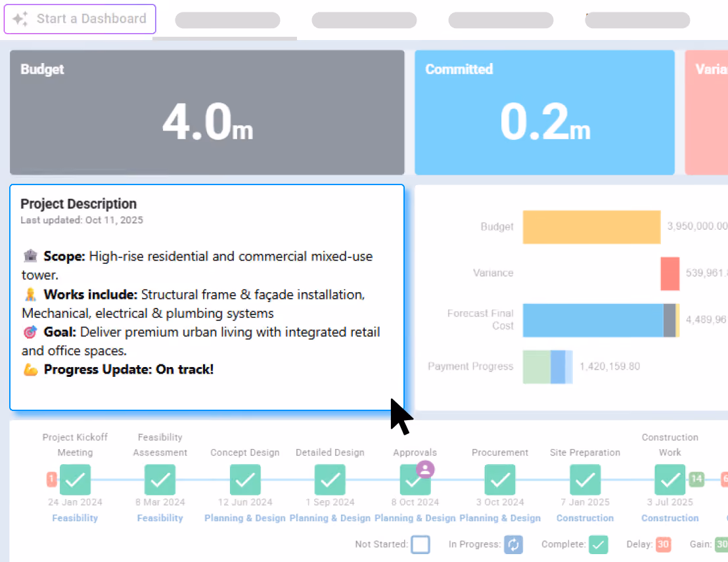
Task: Click the sparkle icon beside Start a Dashboard
Action: [20, 19]
